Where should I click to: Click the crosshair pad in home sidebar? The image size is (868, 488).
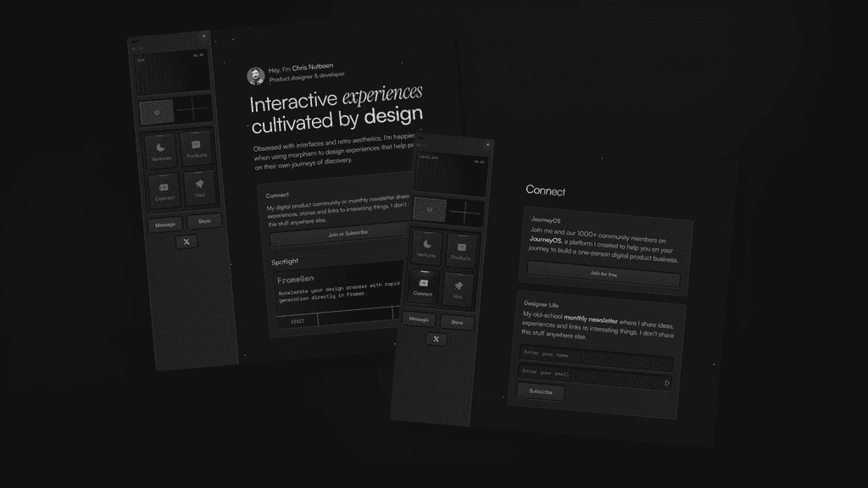[x=193, y=109]
